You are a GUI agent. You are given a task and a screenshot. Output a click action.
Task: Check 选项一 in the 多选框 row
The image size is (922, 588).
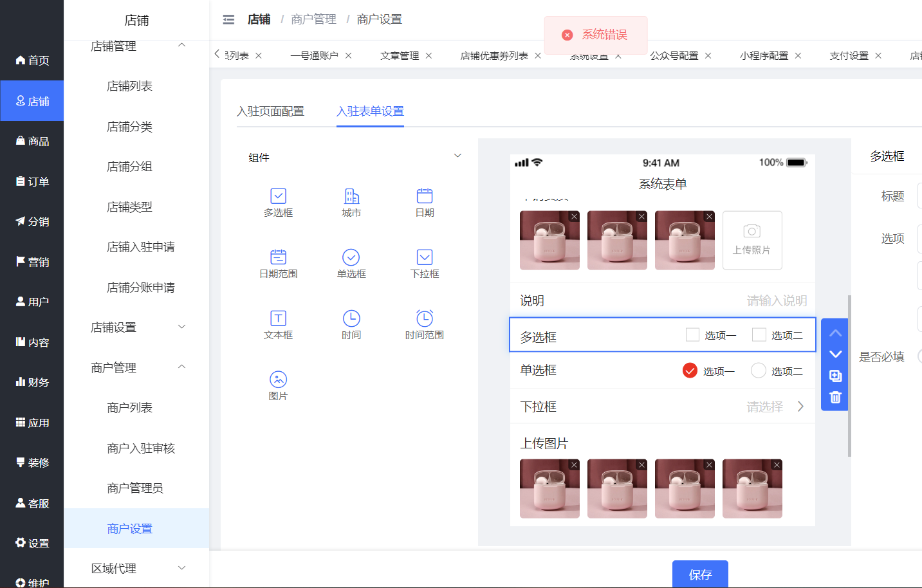point(692,335)
